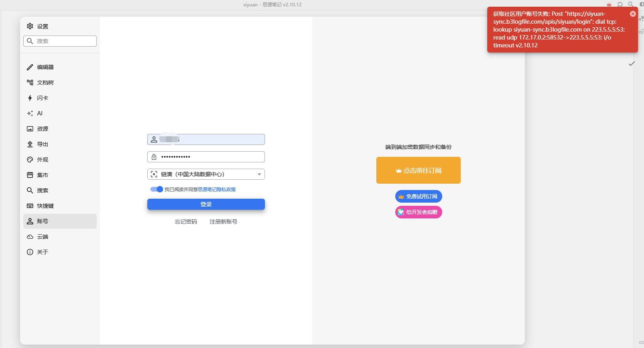The height and width of the screenshot is (348, 644).
Task: Open the 忘记密码 forgot password link
Action: click(186, 222)
